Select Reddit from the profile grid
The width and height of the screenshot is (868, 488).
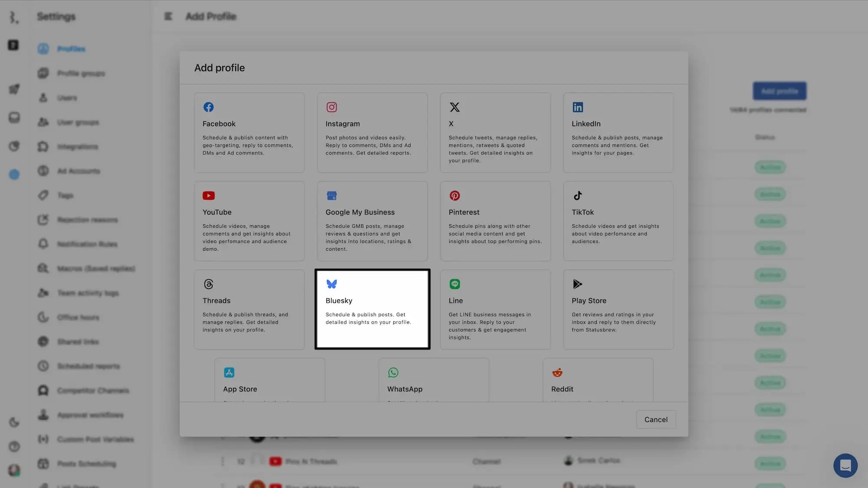tap(598, 382)
